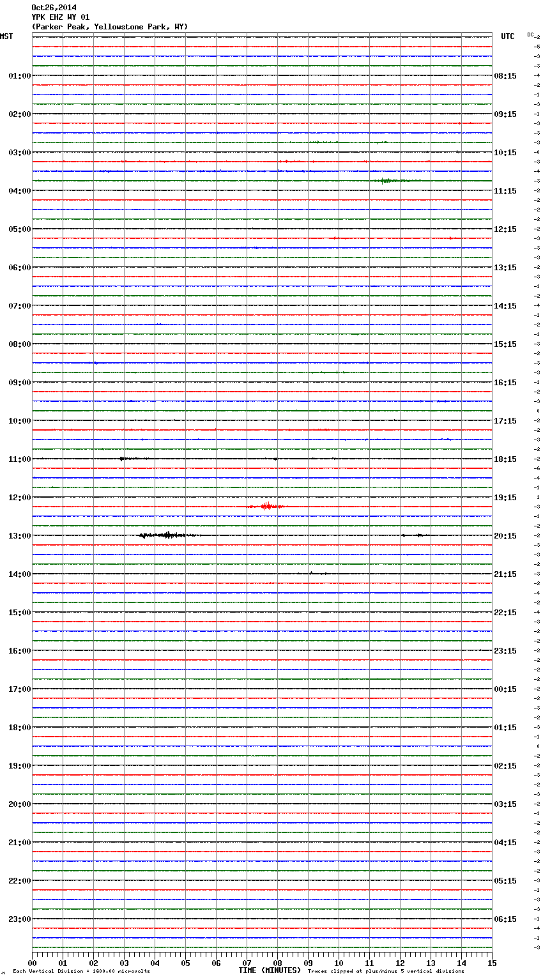Click the Parker Peak, Yellowstone Park location title
This screenshot has width=543, height=980.
(110, 27)
